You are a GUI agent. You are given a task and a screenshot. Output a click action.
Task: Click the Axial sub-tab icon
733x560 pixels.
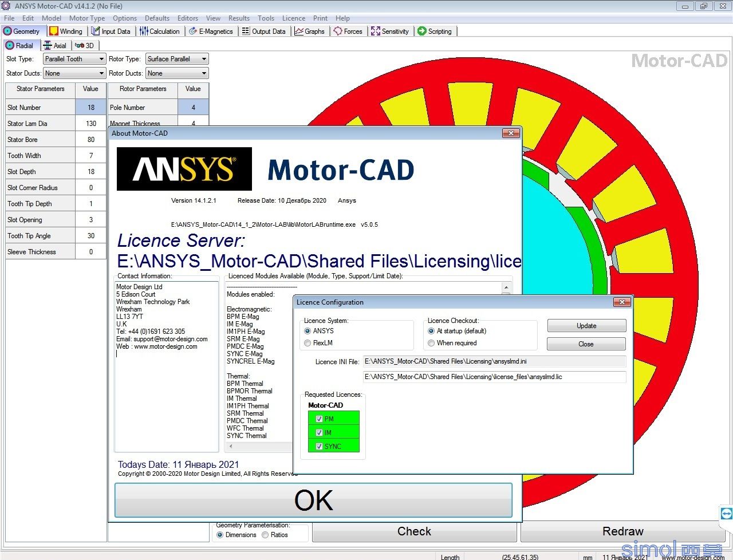coord(48,45)
